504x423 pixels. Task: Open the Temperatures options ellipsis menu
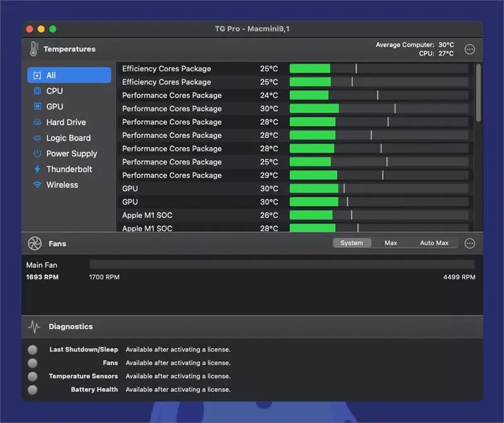(469, 49)
